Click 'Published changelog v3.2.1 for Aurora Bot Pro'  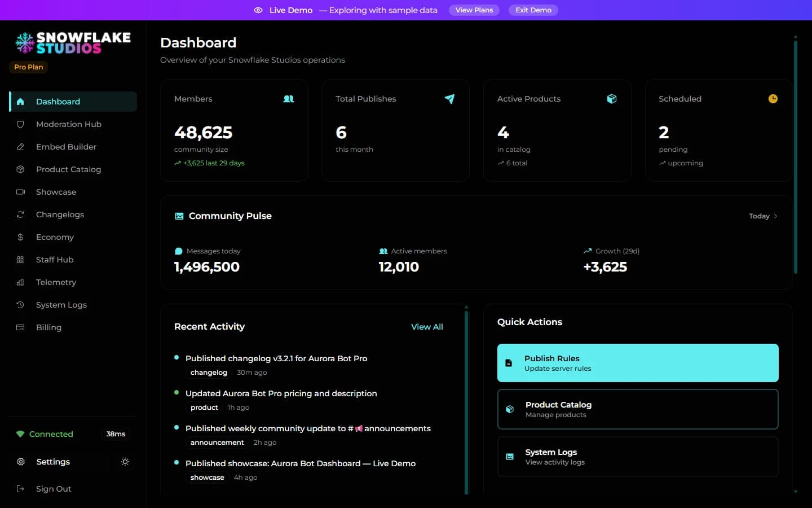(x=276, y=358)
